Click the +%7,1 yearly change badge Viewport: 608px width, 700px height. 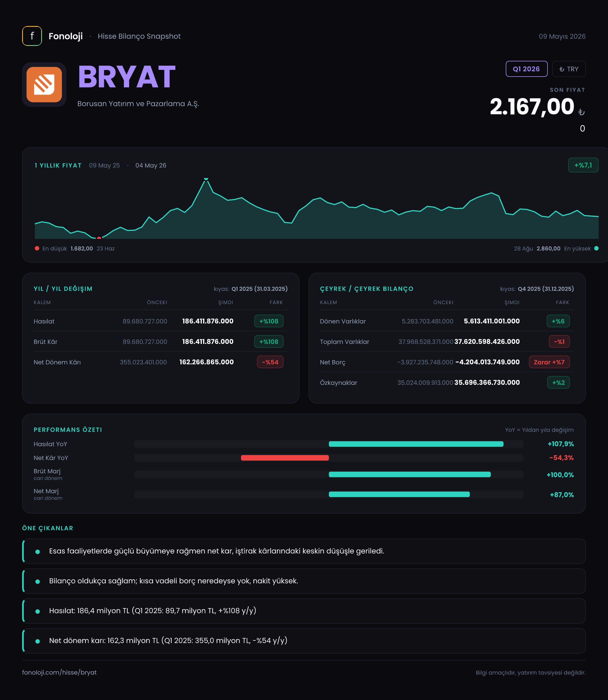coord(583,165)
